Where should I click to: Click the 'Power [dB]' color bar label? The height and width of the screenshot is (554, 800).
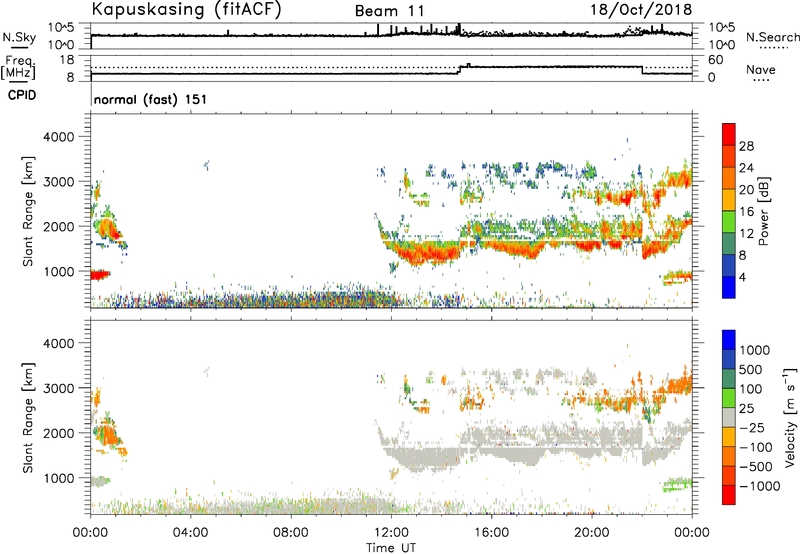pyautogui.click(x=763, y=211)
